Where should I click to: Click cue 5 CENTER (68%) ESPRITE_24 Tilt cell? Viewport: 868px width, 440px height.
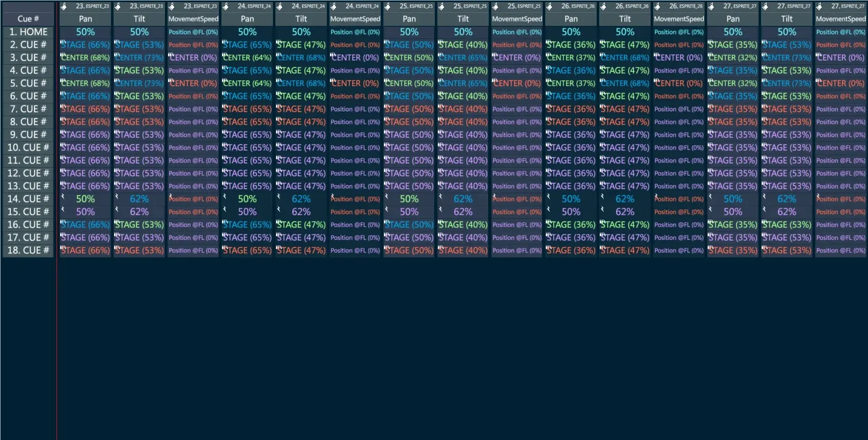coord(301,83)
